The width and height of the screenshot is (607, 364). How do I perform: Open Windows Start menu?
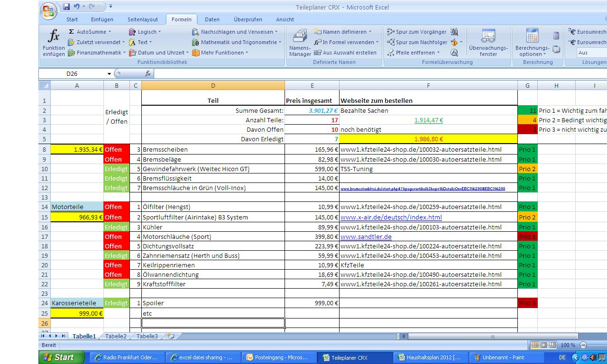61,357
